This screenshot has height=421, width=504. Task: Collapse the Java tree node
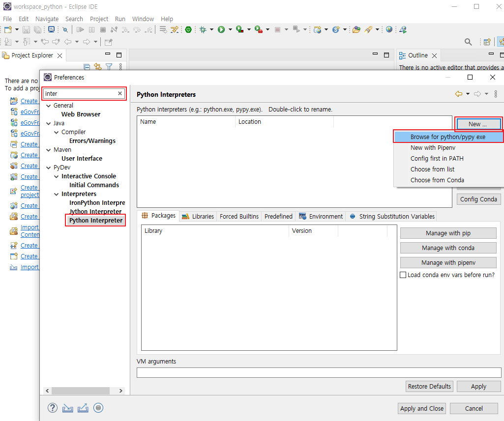[49, 123]
